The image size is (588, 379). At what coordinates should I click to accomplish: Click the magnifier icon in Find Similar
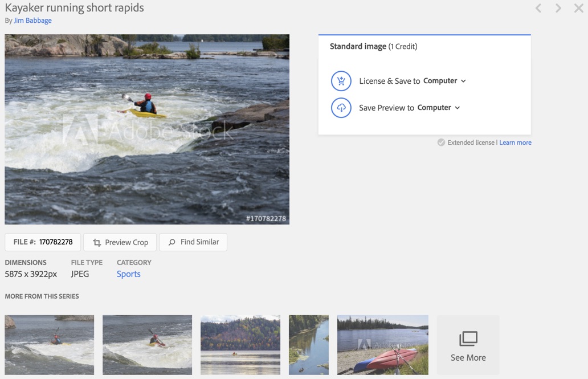click(171, 242)
